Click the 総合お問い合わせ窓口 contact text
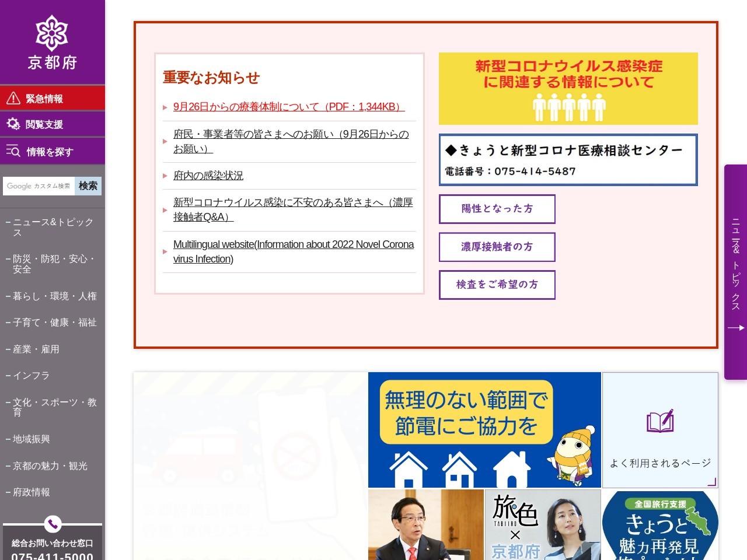The width and height of the screenshot is (747, 560). 53,543
